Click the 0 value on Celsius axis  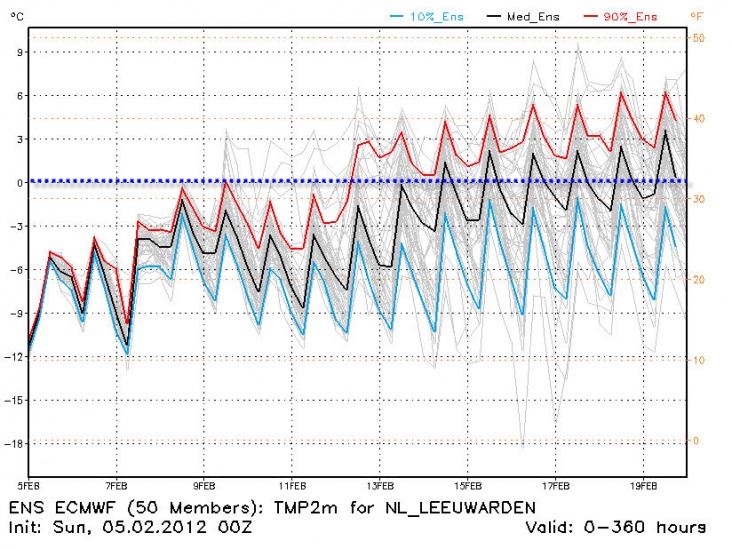coord(20,183)
